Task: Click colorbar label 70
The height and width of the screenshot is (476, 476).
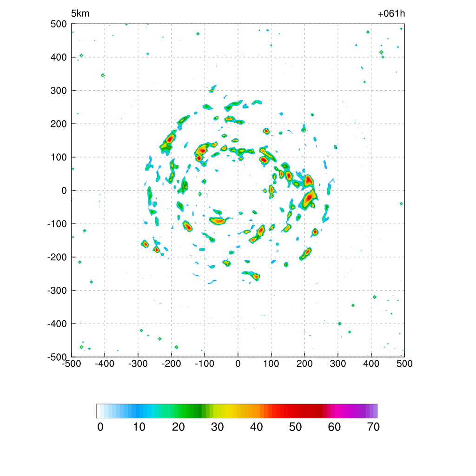Action: coord(373,427)
